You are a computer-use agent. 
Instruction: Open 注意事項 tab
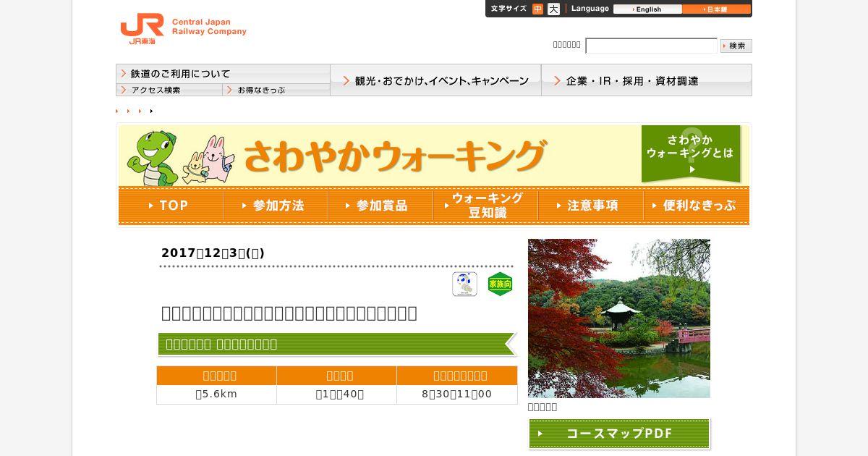590,206
